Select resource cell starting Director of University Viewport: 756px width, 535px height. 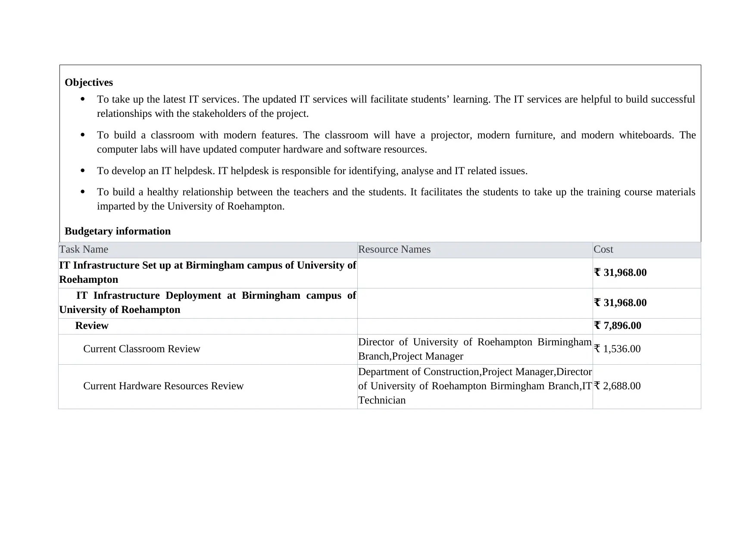tap(475, 349)
